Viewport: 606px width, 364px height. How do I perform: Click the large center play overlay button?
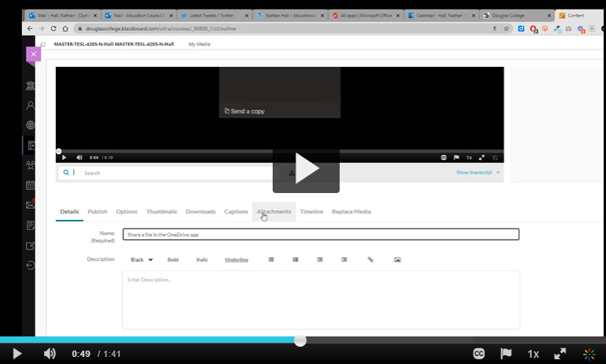pos(306,170)
